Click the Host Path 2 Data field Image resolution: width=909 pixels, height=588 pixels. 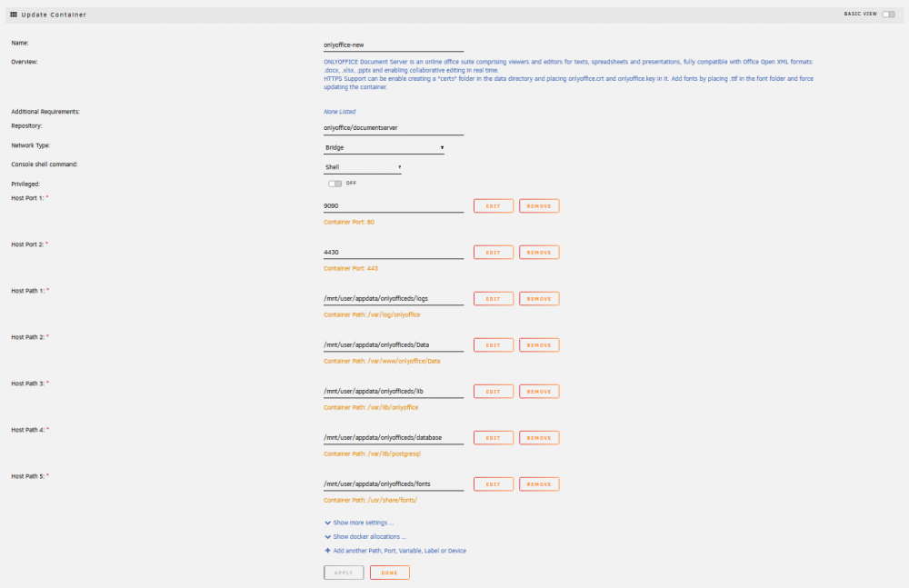pos(394,345)
